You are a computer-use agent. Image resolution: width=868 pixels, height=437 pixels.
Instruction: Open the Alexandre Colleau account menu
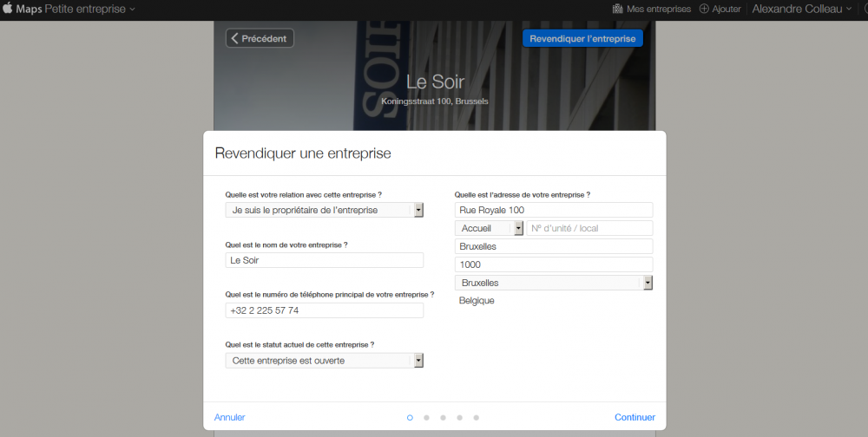[801, 9]
